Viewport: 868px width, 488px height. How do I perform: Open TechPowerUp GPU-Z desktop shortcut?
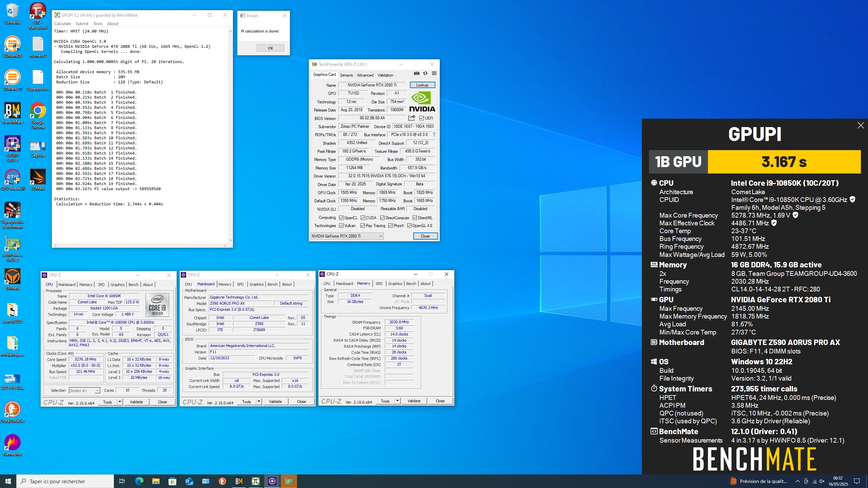click(x=12, y=248)
